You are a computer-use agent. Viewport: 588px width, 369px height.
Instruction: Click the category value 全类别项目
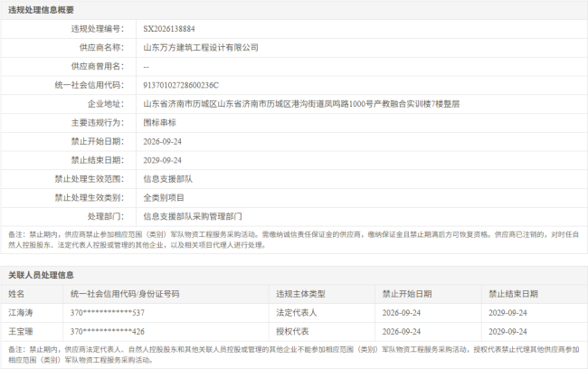pyautogui.click(x=164, y=198)
